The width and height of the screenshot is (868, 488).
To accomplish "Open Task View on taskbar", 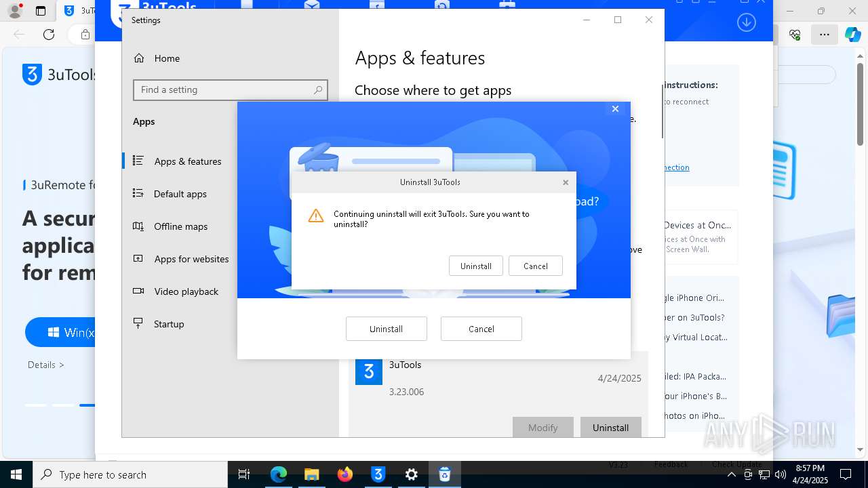I will click(x=244, y=474).
